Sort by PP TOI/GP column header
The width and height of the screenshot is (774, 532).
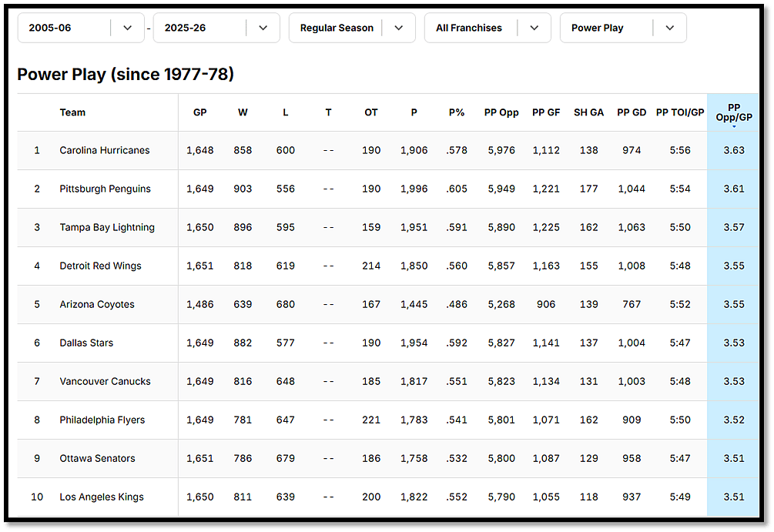click(x=680, y=112)
